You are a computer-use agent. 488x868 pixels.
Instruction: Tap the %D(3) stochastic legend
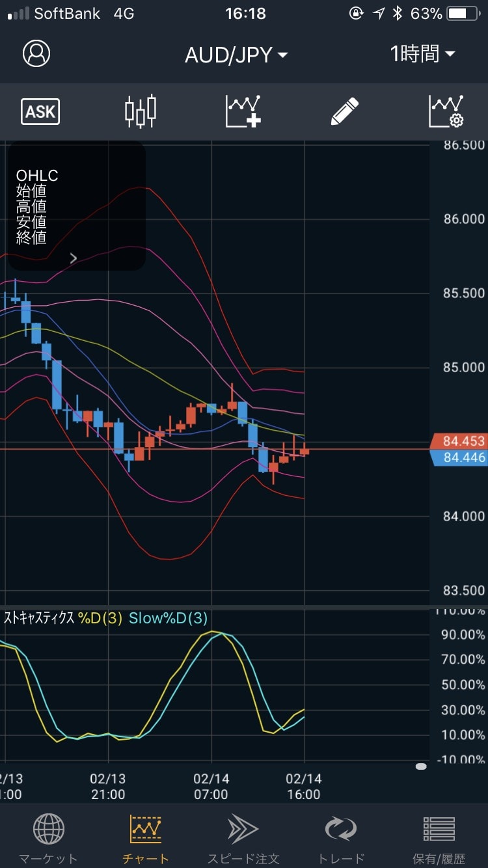(100, 618)
